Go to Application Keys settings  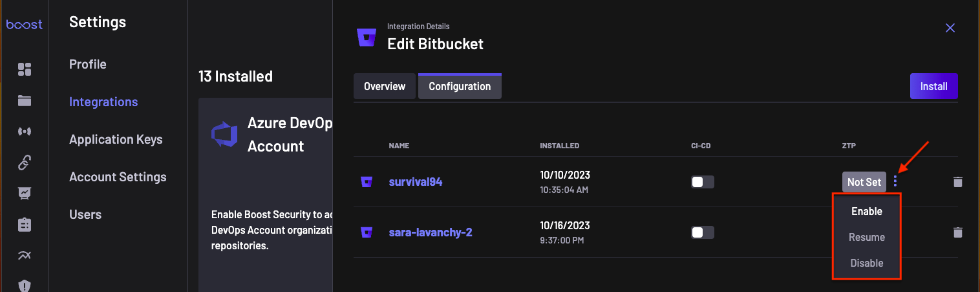pos(116,139)
